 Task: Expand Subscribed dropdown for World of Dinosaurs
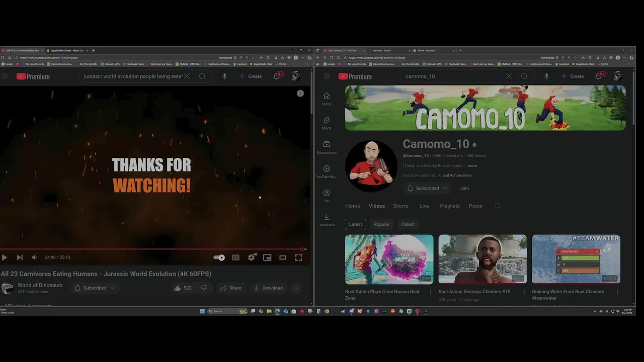95,288
